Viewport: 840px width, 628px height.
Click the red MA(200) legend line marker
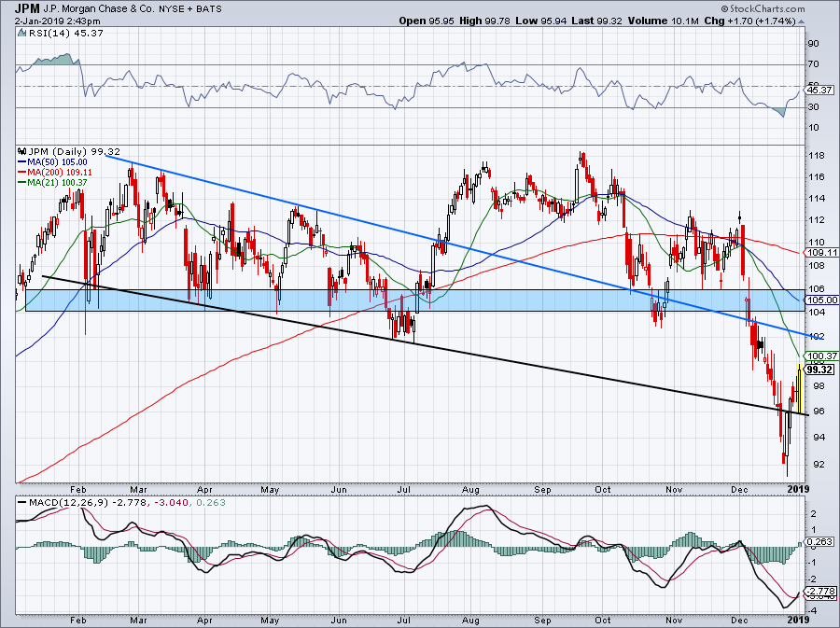22,173
